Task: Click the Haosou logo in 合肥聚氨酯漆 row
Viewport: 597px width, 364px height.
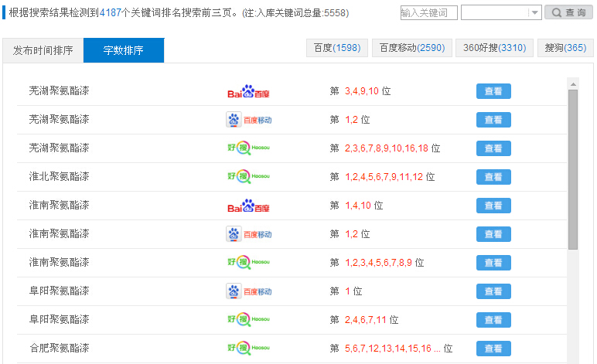Action: 249,348
